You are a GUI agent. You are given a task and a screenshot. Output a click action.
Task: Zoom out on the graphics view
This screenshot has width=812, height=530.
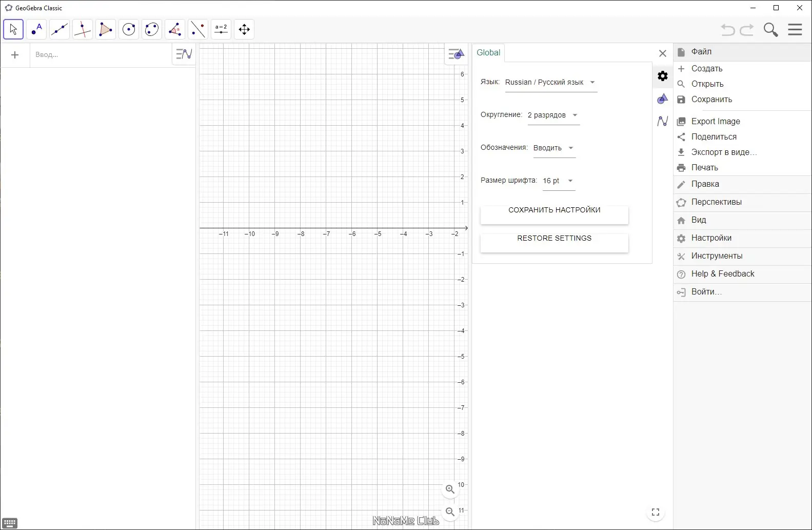click(x=450, y=512)
